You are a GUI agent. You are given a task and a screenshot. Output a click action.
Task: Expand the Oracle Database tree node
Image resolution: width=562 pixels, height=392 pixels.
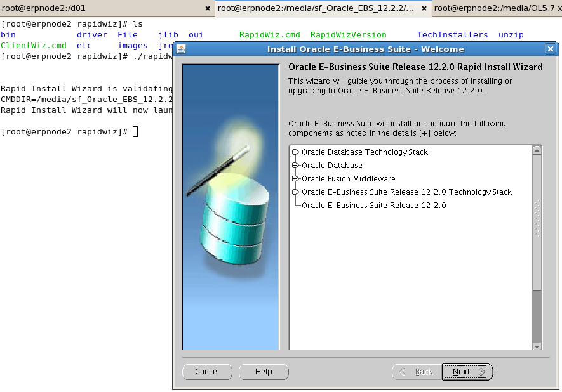(295, 166)
